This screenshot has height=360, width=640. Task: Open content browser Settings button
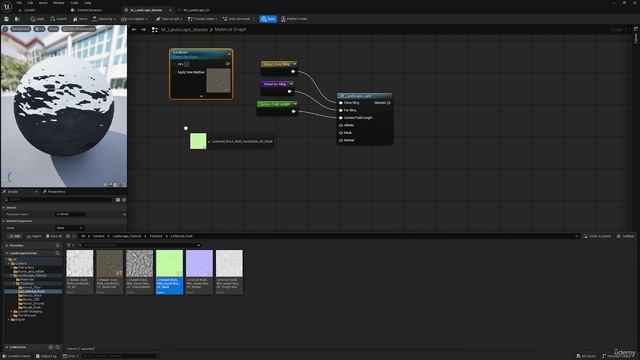pyautogui.click(x=625, y=236)
